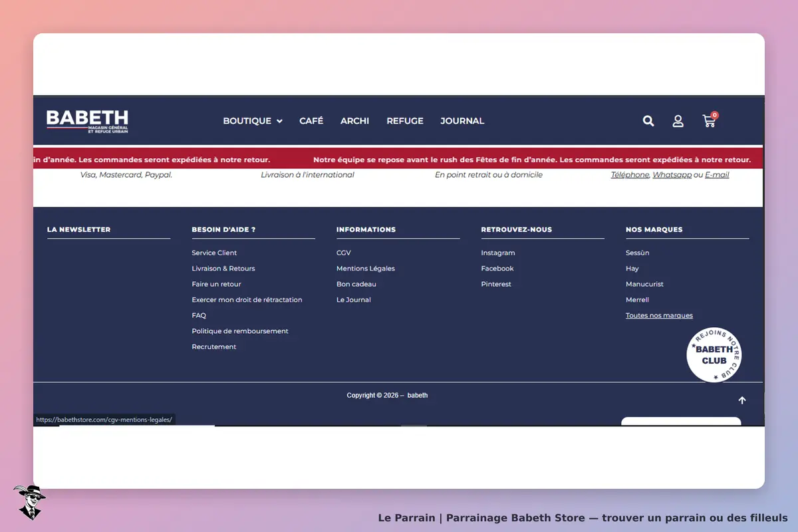
Task: Open the Refuge menu item
Action: coord(405,121)
